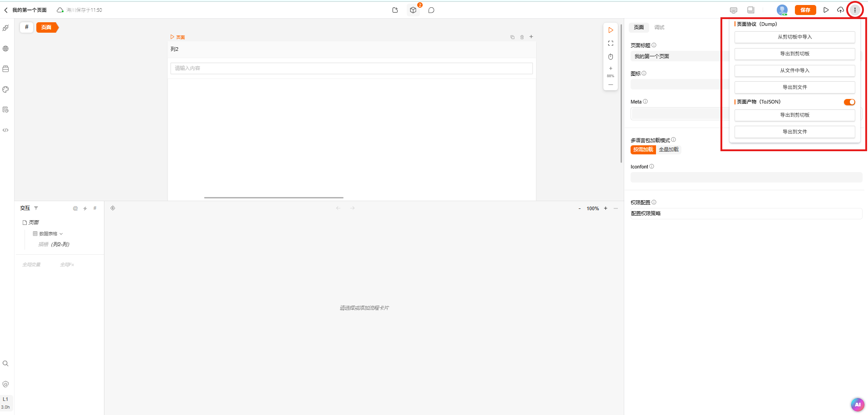Click the fullscreen icon on canvas toolbar
This screenshot has height=415, width=868.
coord(611,44)
